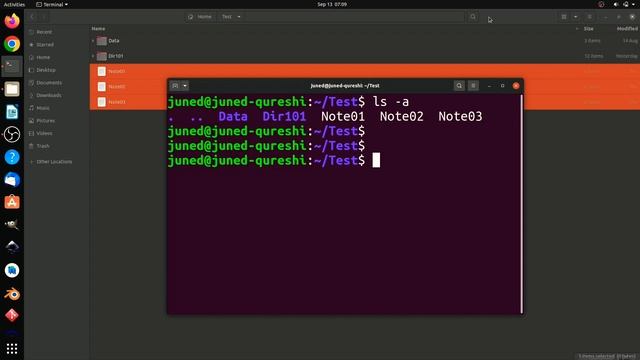Expand the Dir101 folder row
Viewport: 640px width, 360px height.
93,56
